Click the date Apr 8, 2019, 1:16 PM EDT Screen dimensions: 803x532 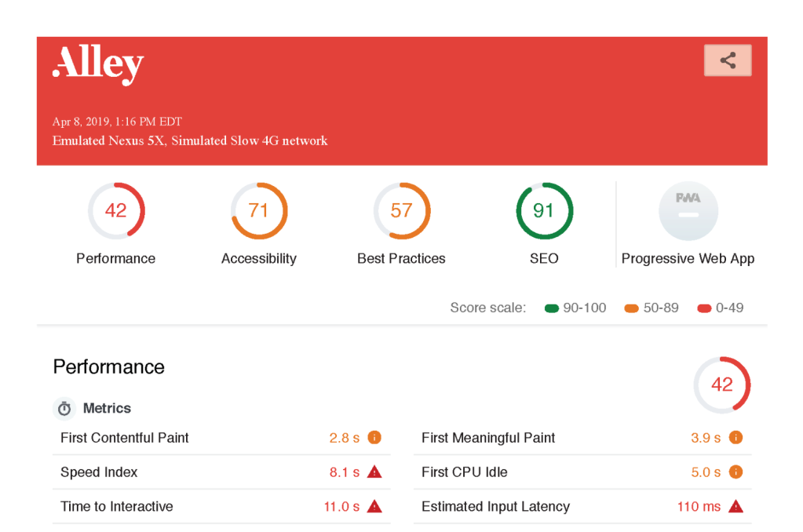coord(117,122)
